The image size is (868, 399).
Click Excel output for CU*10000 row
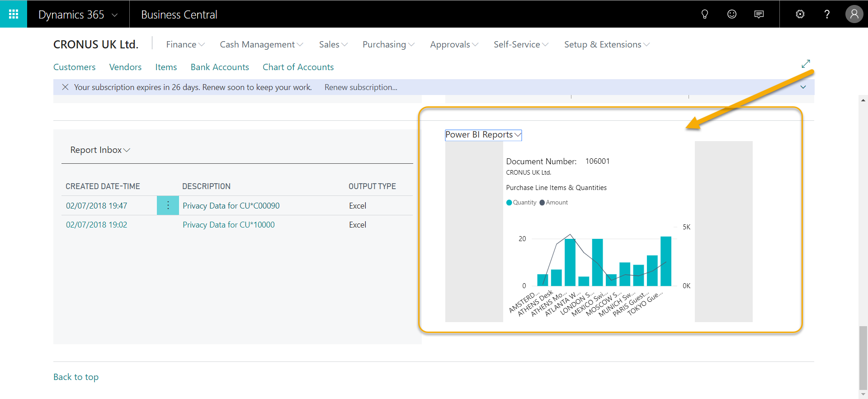coord(358,225)
